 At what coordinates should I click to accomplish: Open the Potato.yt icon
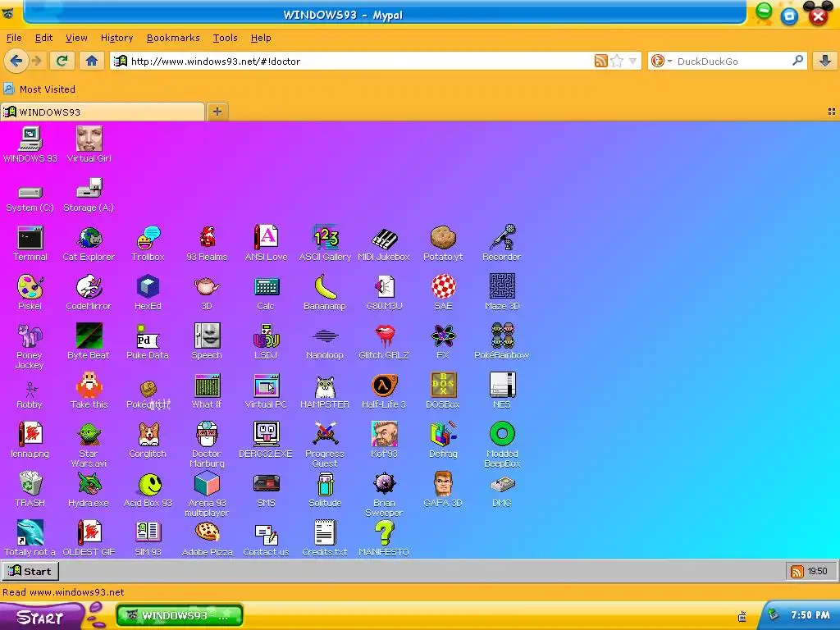(443, 244)
